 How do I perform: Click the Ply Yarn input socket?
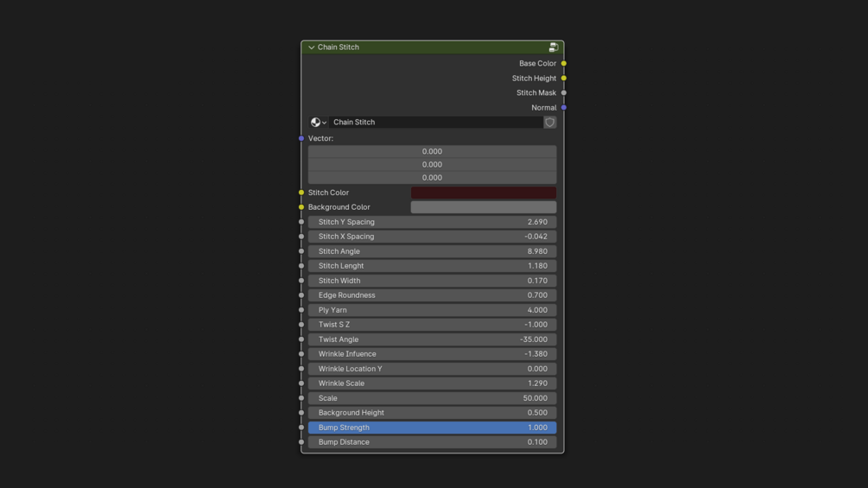301,310
